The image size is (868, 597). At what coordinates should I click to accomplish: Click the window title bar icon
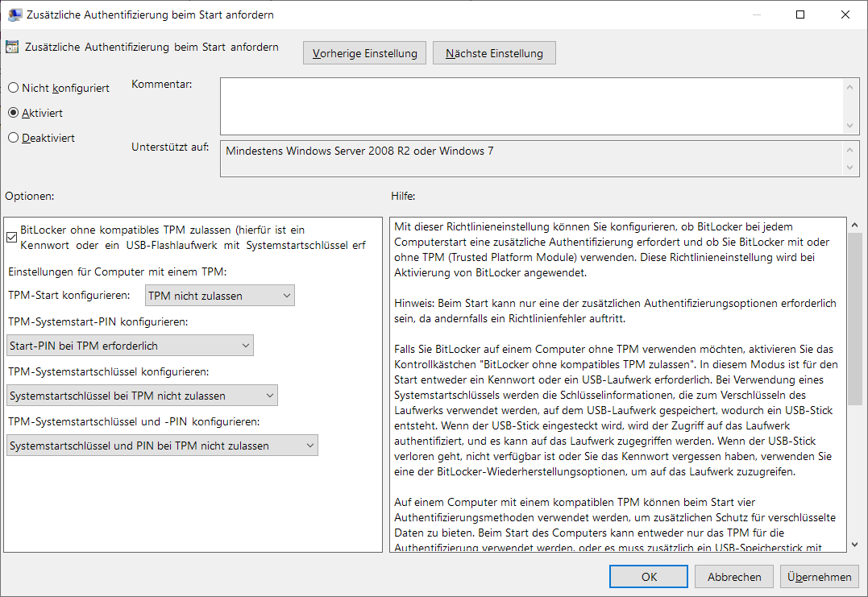pos(15,15)
